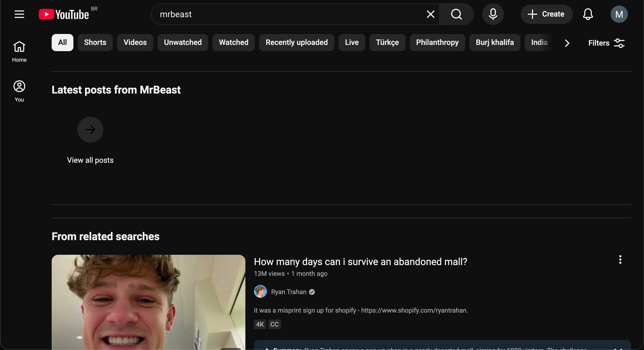Go to YouTube home via logo
644x350 pixels.
click(x=64, y=14)
